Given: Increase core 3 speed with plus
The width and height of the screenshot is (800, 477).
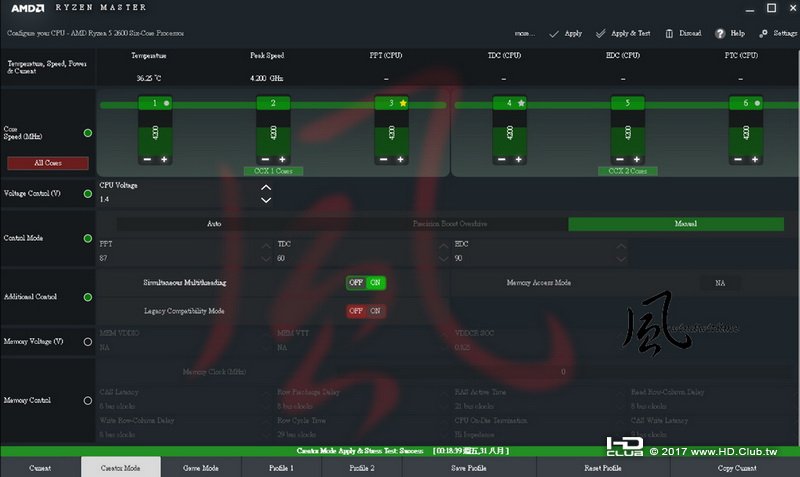Looking at the screenshot, I should [401, 160].
